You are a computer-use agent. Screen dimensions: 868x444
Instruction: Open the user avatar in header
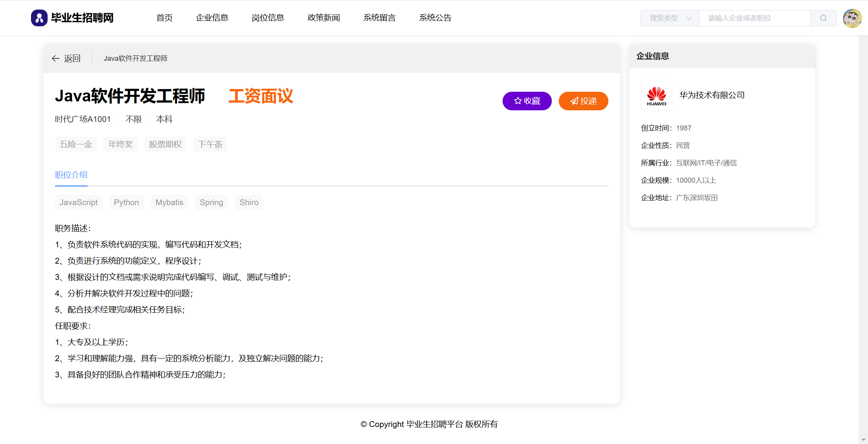[x=852, y=18]
